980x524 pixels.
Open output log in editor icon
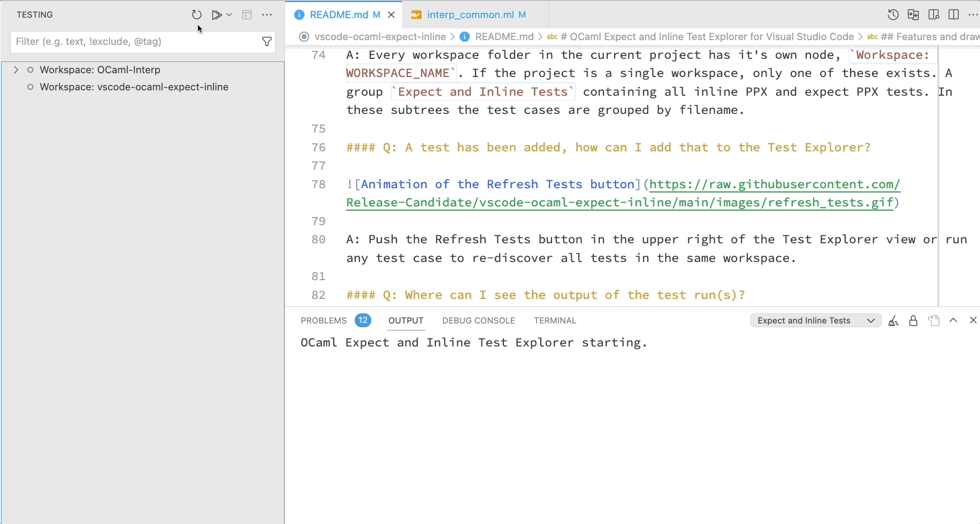click(933, 321)
